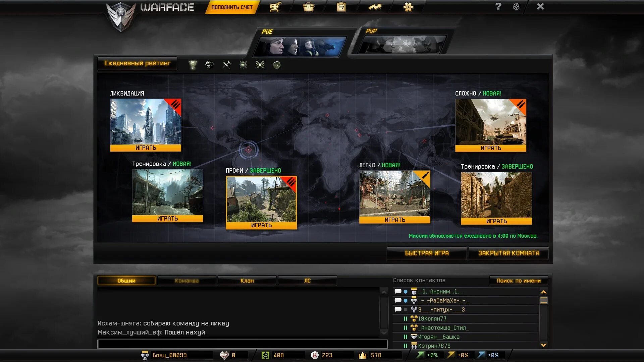The height and width of the screenshot is (362, 644).
Task: Open Легко mission thumbnail image
Action: click(395, 194)
